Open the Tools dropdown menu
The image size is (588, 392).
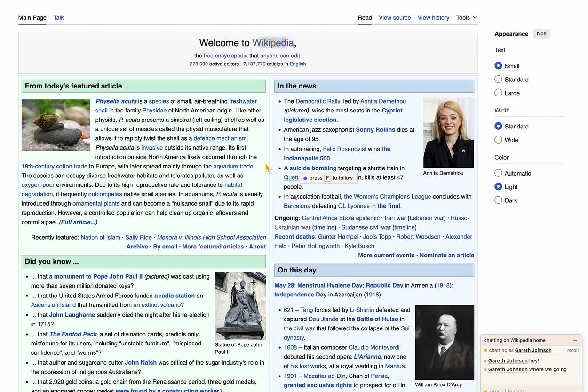tap(467, 17)
